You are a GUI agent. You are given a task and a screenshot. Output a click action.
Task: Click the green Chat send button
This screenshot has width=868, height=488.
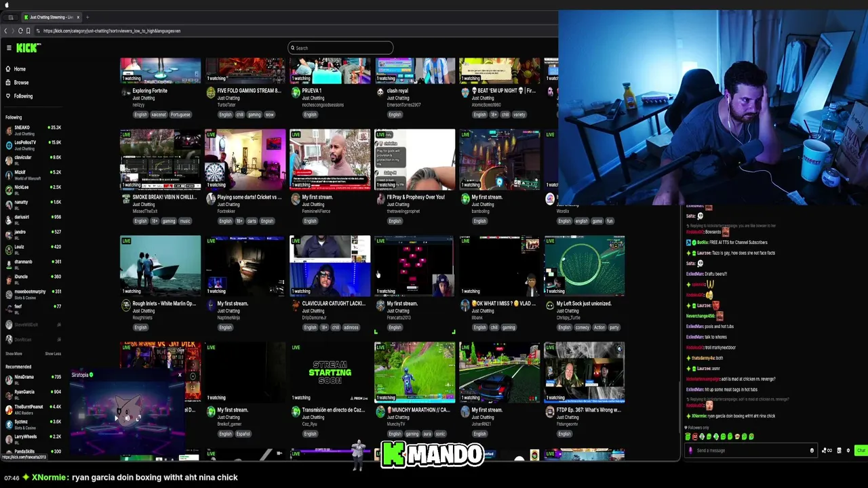coord(861,451)
